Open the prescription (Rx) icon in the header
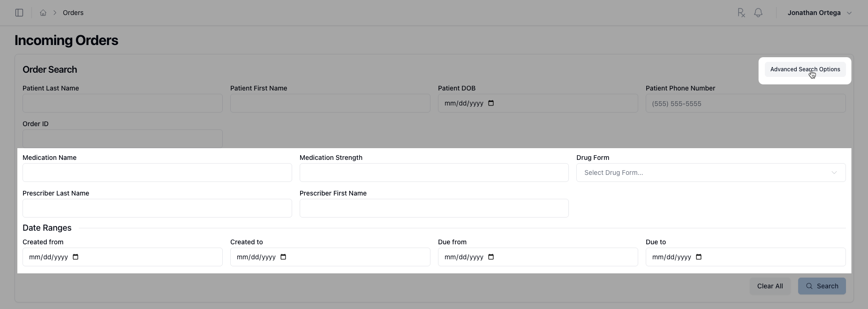Viewport: 868px width, 309px height. [741, 13]
